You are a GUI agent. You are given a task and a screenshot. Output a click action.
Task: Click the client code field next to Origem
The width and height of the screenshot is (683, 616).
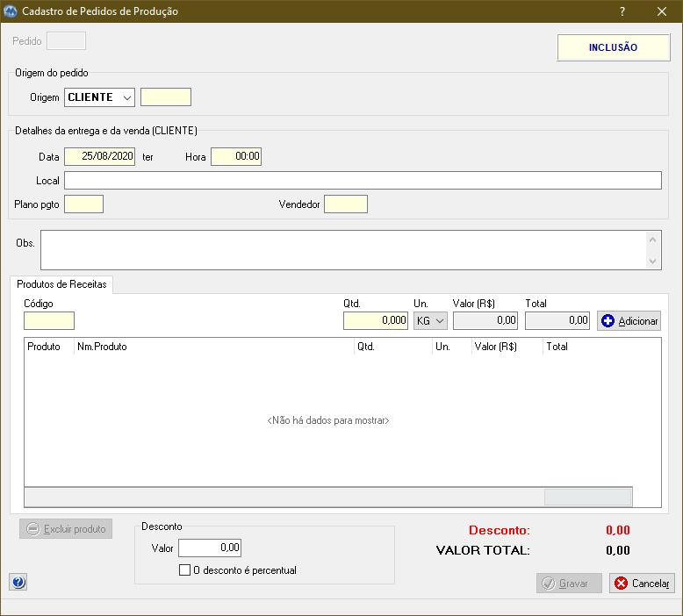tap(166, 97)
